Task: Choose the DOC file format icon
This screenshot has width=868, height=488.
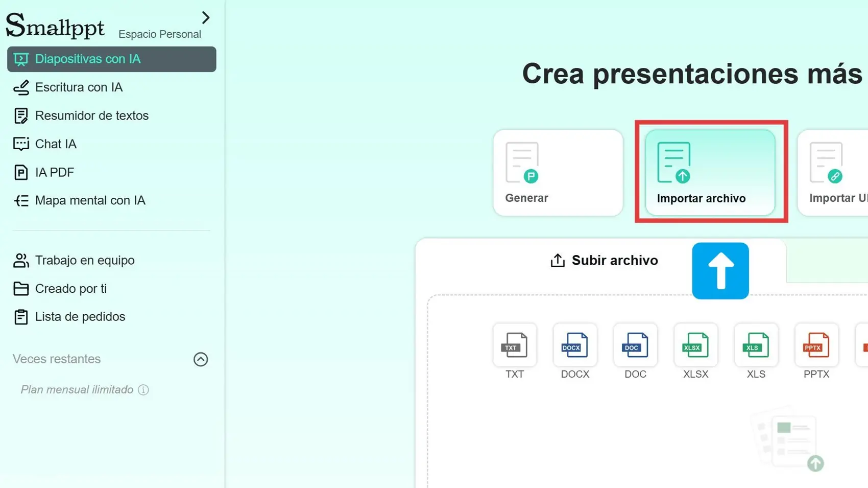Action: pyautogui.click(x=635, y=345)
